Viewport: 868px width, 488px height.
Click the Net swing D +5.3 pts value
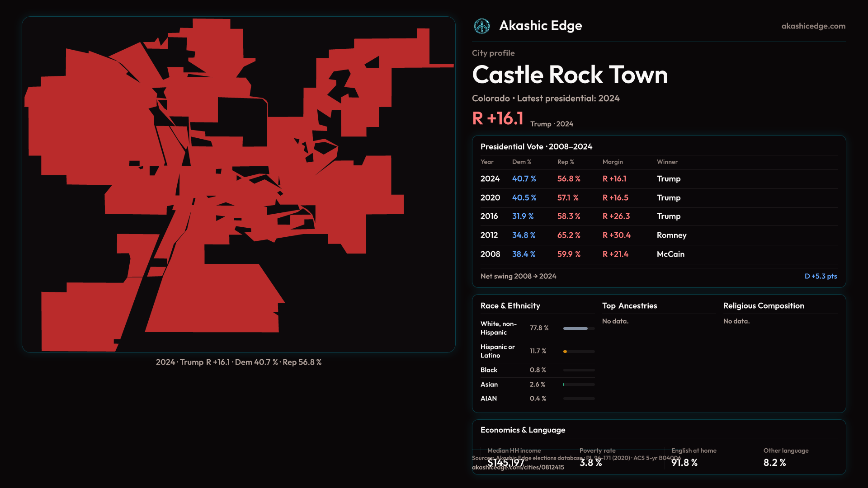[x=820, y=277]
